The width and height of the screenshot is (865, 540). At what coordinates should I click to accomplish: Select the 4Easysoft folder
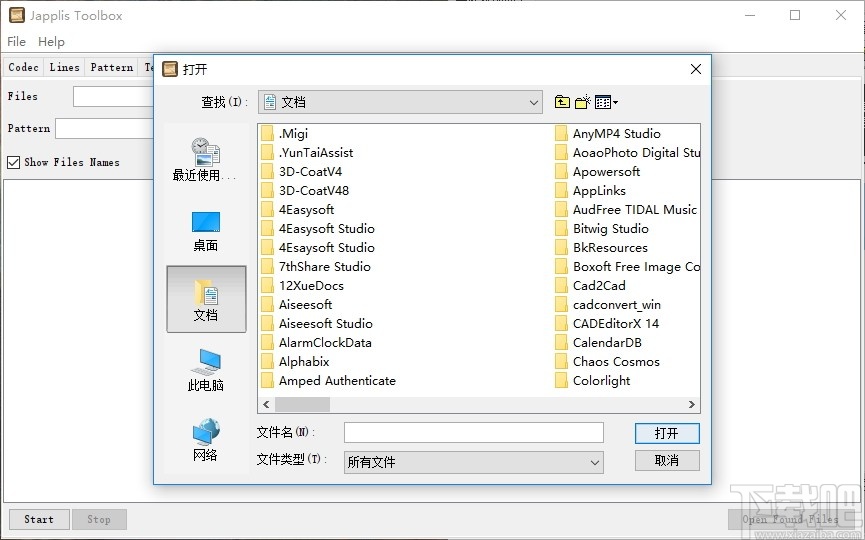coord(298,210)
